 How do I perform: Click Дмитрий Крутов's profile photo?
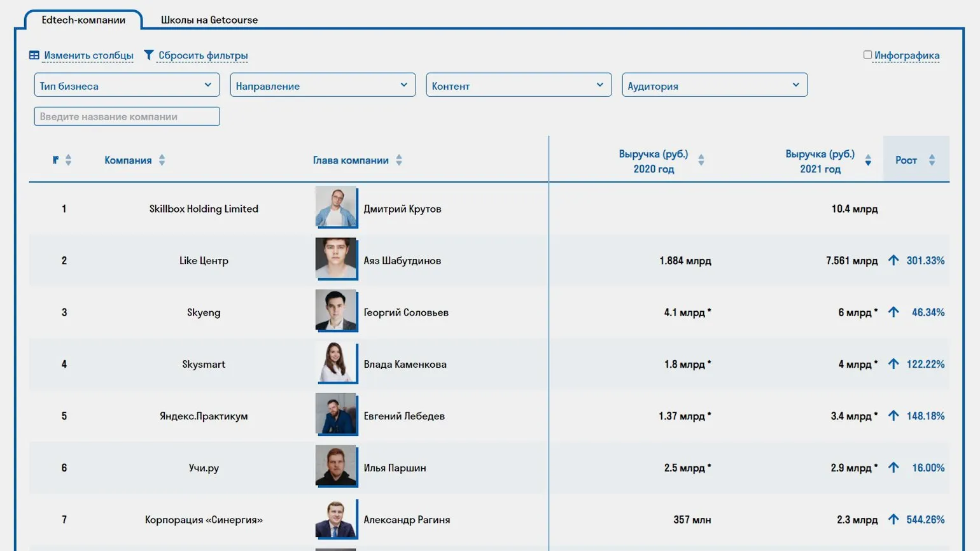[336, 207]
